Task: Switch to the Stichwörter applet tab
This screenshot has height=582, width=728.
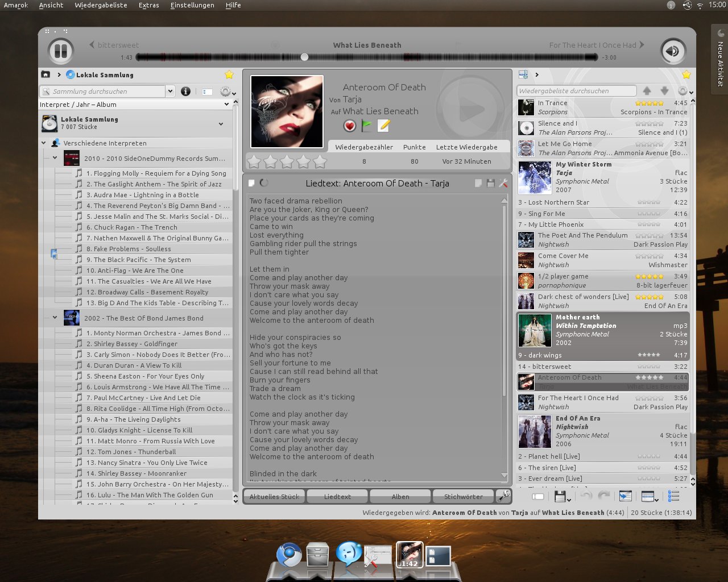Action: click(x=464, y=496)
